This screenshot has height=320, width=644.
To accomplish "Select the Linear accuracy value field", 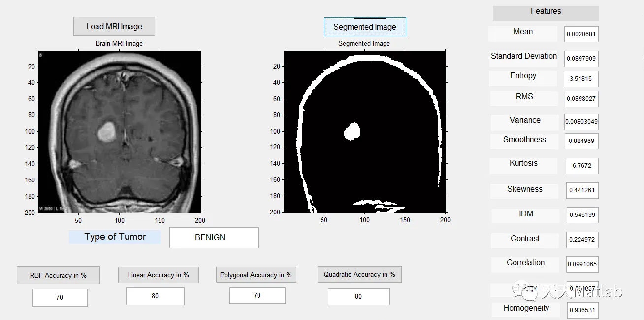I will click(x=155, y=296).
